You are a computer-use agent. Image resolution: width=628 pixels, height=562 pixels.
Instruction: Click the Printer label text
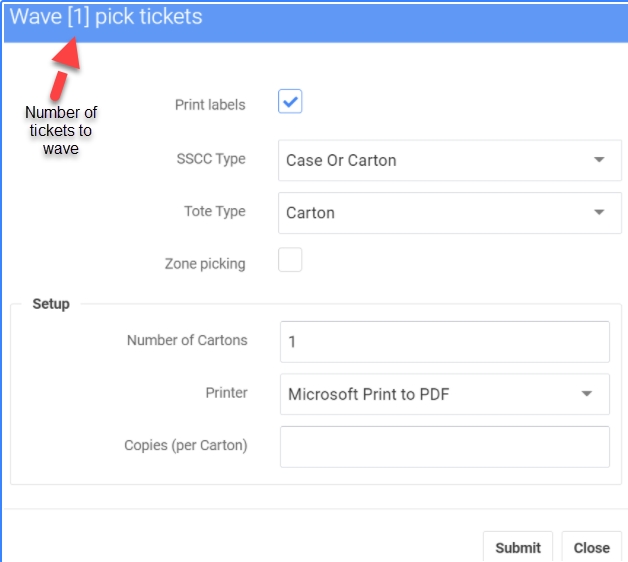[x=226, y=393]
